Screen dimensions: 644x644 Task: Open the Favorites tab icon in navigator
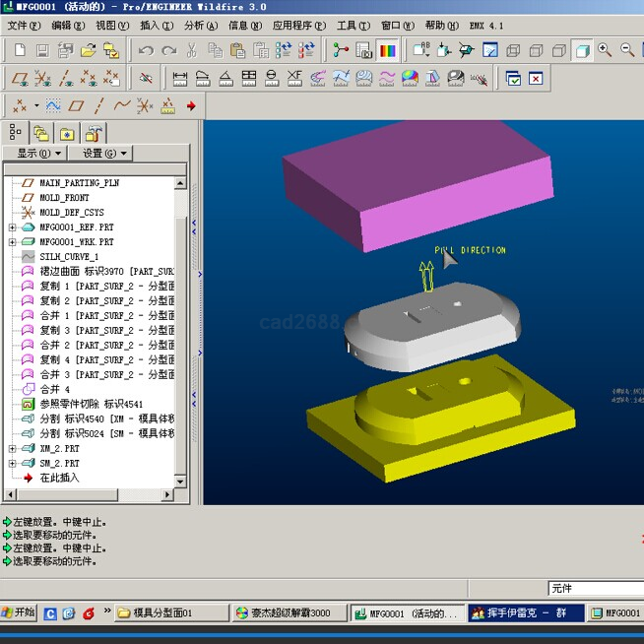tap(66, 133)
